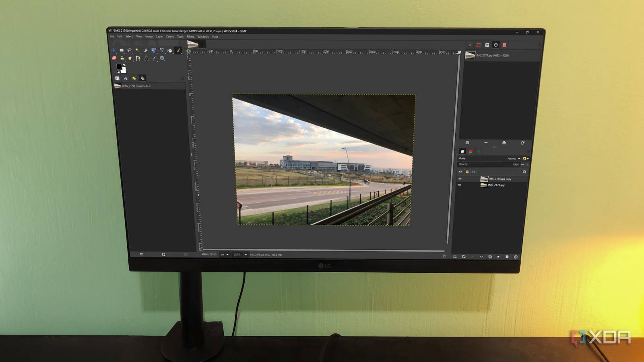Select the Fuzzy Select magic wand tool

point(138,50)
